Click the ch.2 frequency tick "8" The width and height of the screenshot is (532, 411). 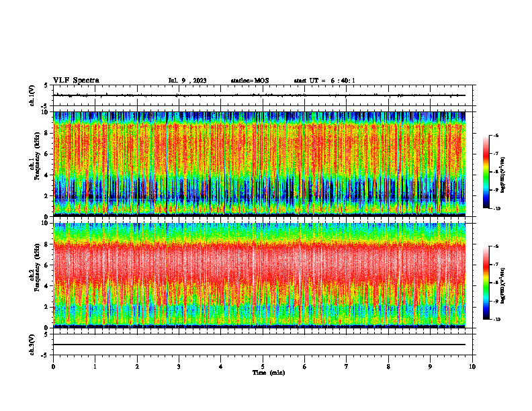pyautogui.click(x=46, y=244)
